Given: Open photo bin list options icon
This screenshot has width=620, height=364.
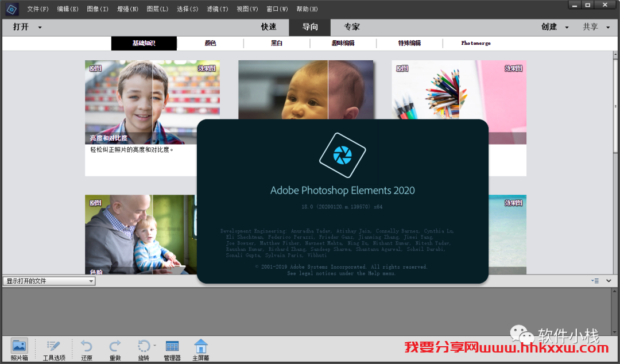Looking at the screenshot, I should [595, 281].
